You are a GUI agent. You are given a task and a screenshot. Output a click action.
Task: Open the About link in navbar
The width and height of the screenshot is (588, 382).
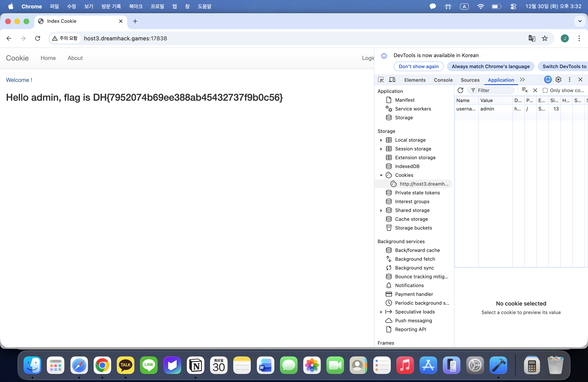(75, 58)
